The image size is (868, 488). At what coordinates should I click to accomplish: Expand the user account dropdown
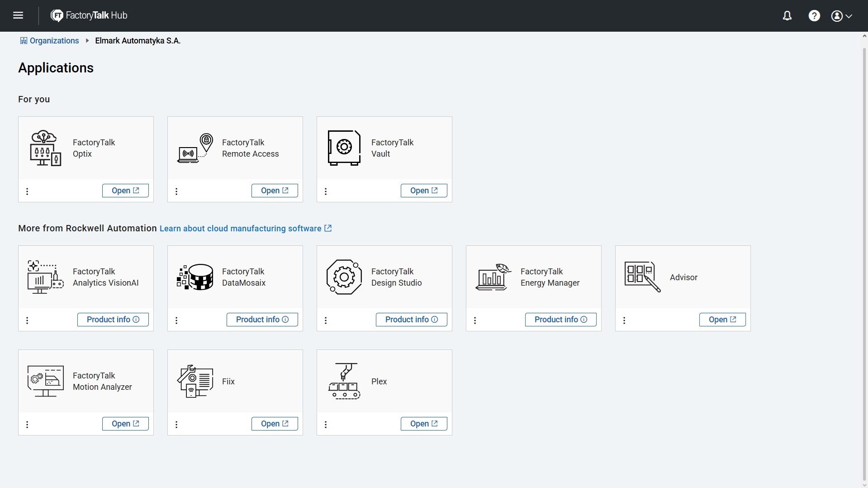point(841,16)
